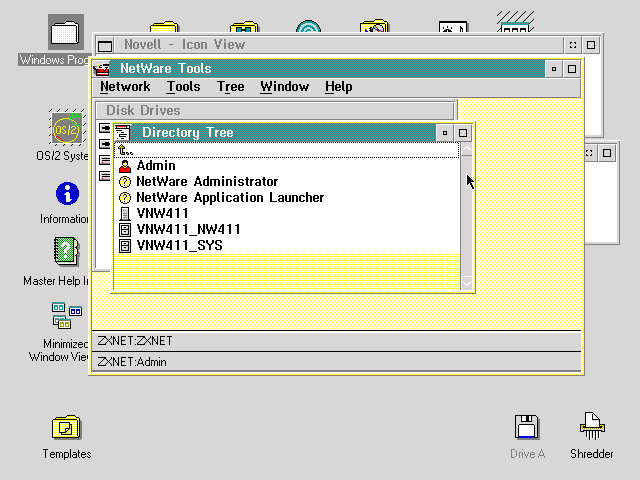Select the Drive A floppy icon
This screenshot has height=480, width=640.
pos(527,427)
